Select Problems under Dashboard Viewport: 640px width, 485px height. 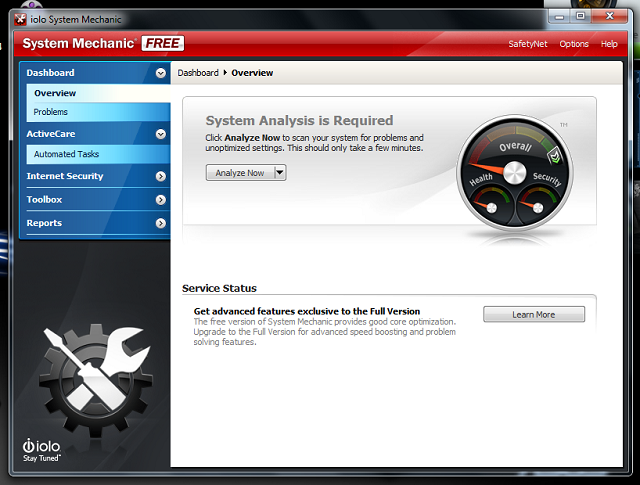[51, 112]
